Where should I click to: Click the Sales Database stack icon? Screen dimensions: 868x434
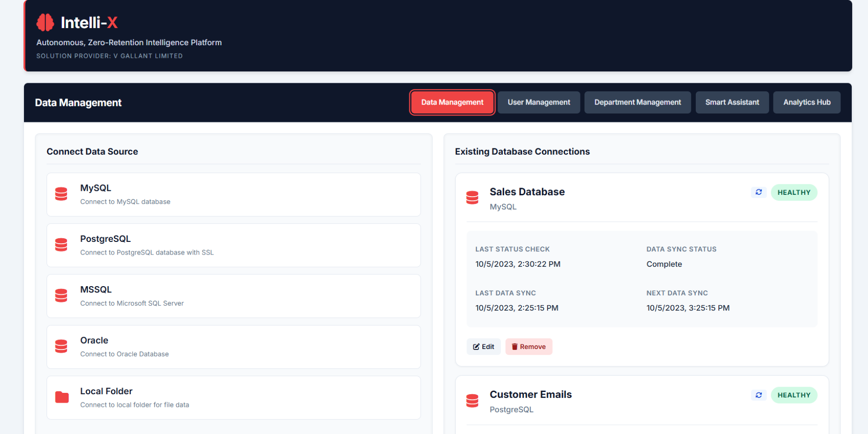472,198
